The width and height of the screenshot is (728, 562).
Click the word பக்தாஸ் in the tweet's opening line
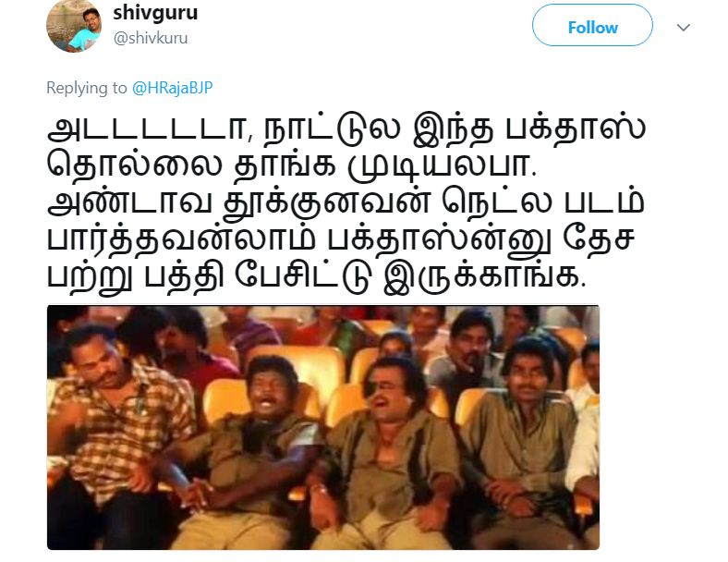575,128
